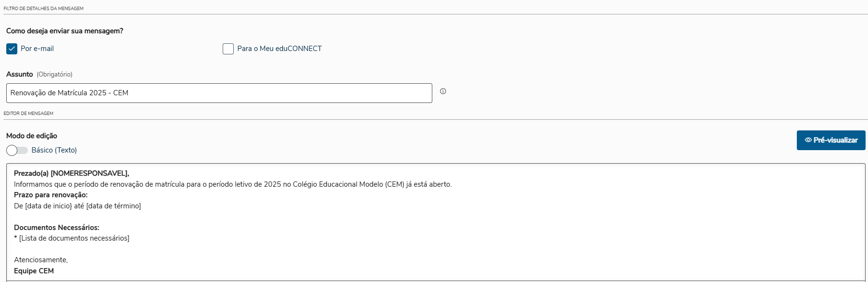The width and height of the screenshot is (868, 282).
Task: Click the sentence starting with Informamos que
Action: point(232,184)
